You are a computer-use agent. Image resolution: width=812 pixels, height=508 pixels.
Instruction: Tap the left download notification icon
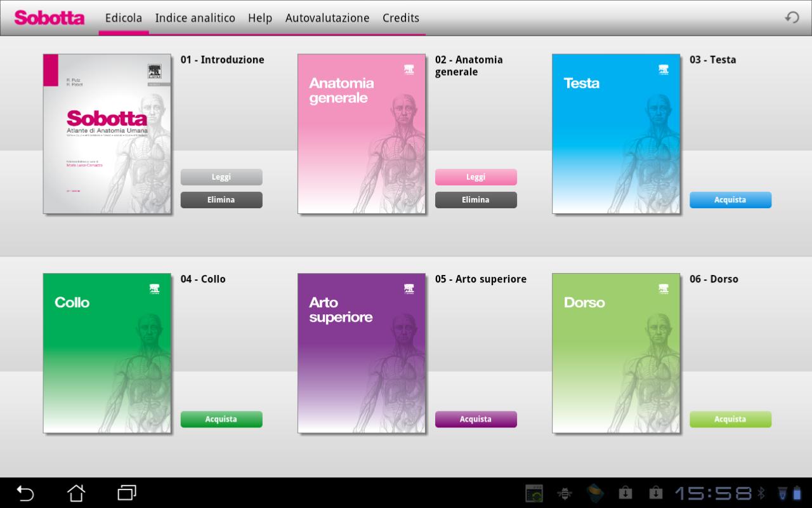pyautogui.click(x=625, y=493)
